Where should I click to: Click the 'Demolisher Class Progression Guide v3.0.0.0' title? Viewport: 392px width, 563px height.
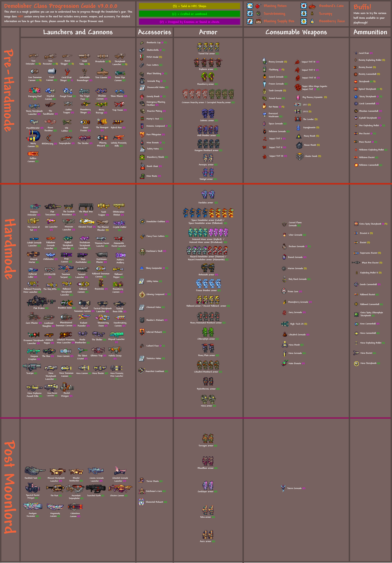pos(61,6)
